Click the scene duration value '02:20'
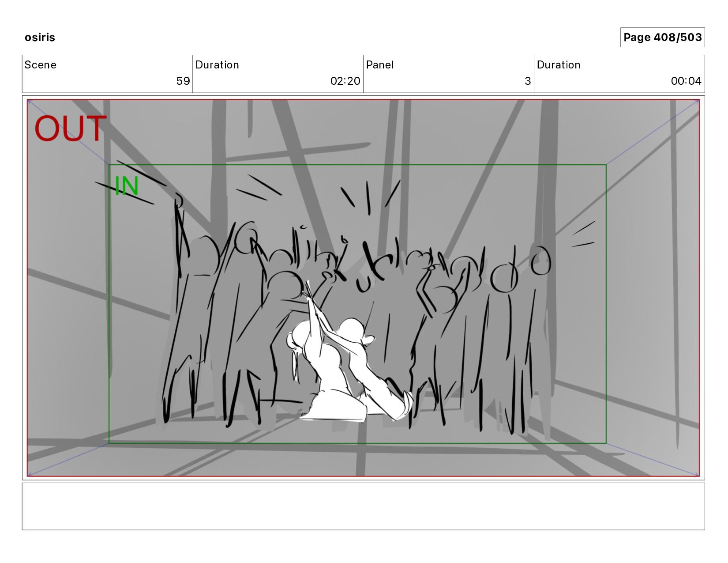The image size is (728, 563). (x=345, y=81)
